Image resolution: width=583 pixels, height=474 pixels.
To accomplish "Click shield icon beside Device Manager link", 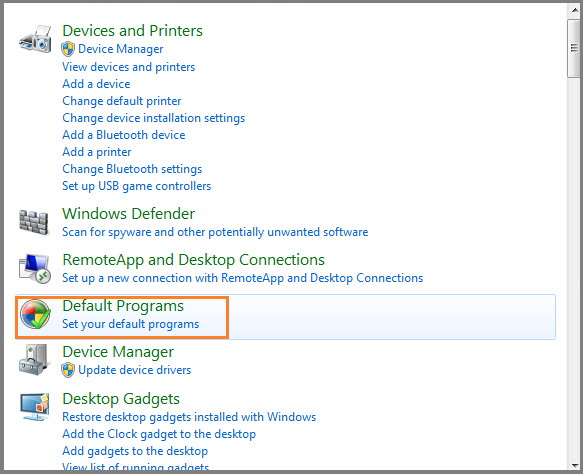I will tap(68, 49).
